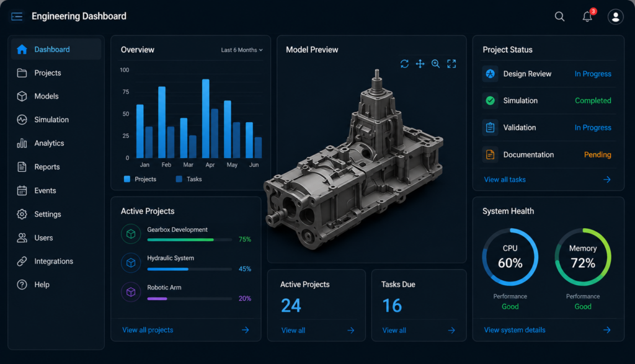Expand Model Preview to fullscreen
This screenshot has height=364, width=635.
pyautogui.click(x=451, y=64)
